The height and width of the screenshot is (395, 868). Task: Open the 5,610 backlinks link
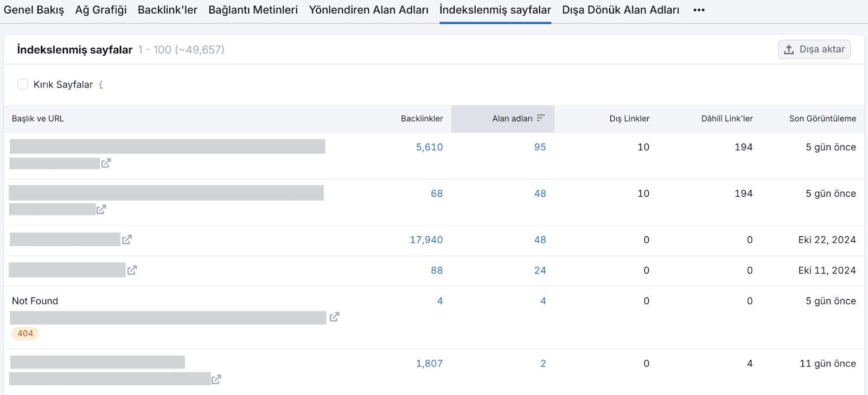point(430,147)
